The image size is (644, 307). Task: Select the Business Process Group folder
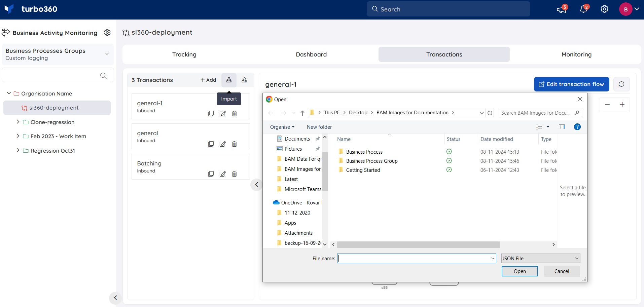coord(372,161)
